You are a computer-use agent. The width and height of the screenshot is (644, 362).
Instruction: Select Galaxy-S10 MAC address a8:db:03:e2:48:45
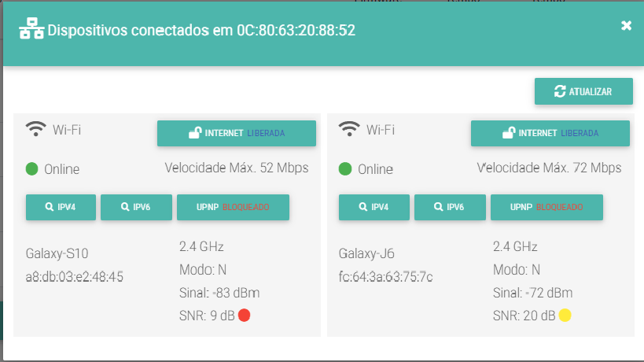coord(75,277)
